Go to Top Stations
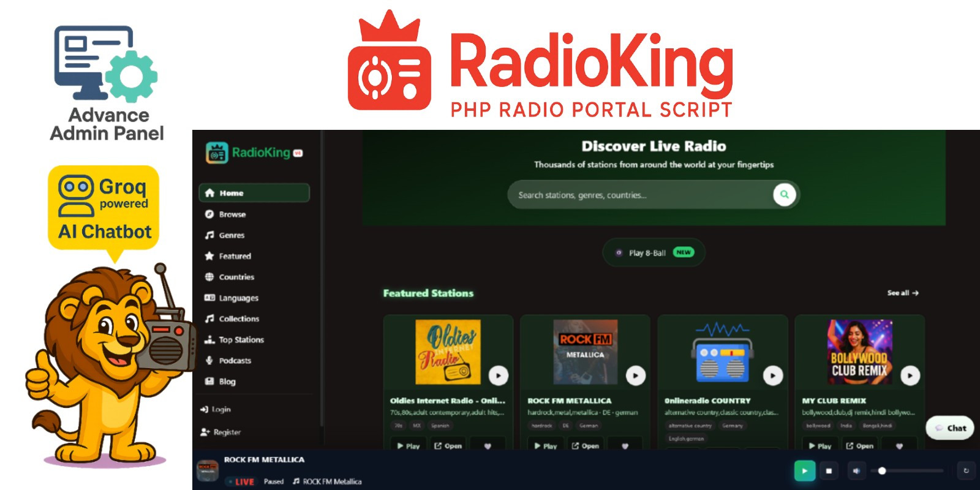Image resolution: width=980 pixels, height=490 pixels. [235, 339]
